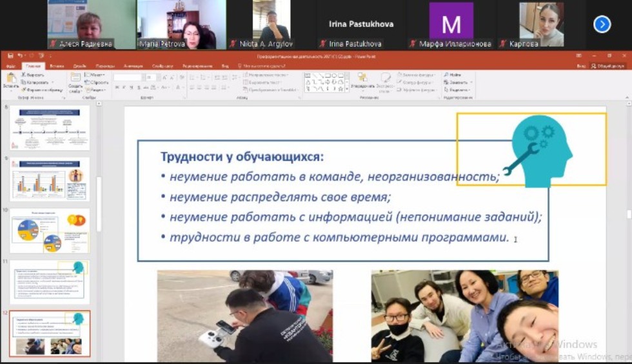This screenshot has height=364, width=632.
Task: Click Maria Petrova's video tile
Action: (x=181, y=24)
